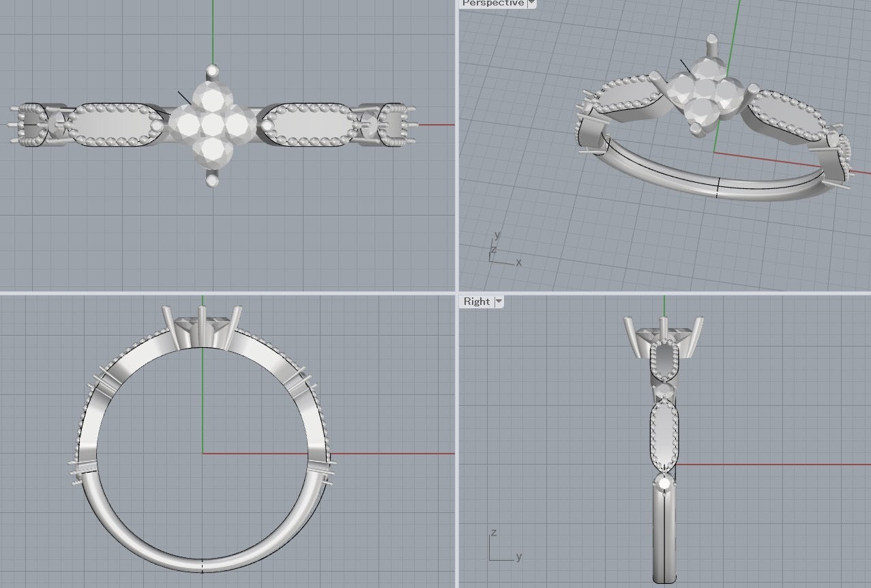Click the Right viewport title label
Viewport: 871px width, 588px height.
(x=477, y=302)
